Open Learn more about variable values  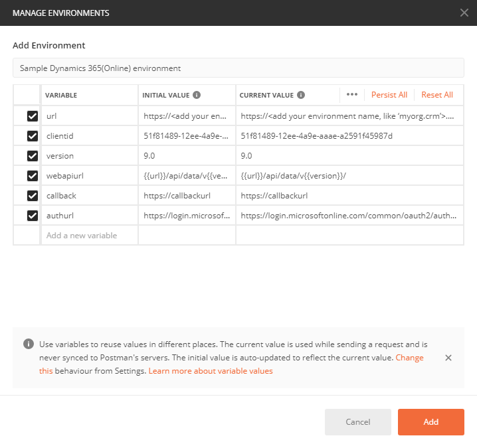coord(211,371)
